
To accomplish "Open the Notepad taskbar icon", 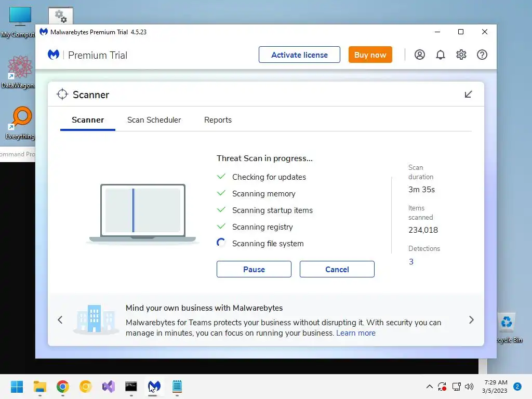I will (177, 387).
